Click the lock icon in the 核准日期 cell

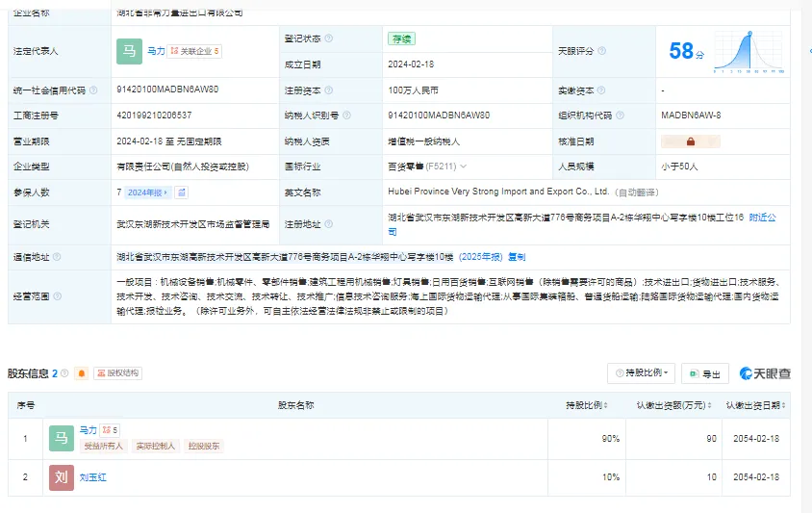tap(691, 141)
